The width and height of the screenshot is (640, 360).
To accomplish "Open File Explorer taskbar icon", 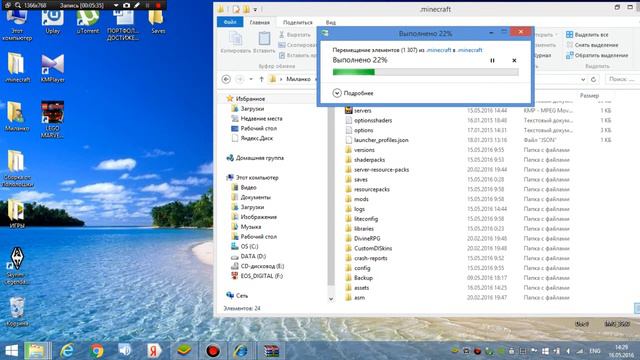I will click(36, 351).
